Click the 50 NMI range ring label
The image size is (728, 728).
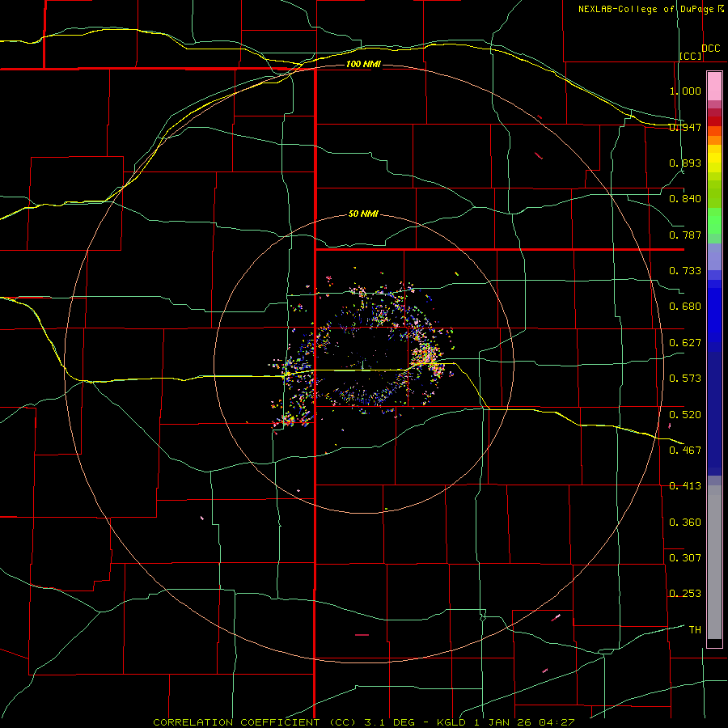363,214
